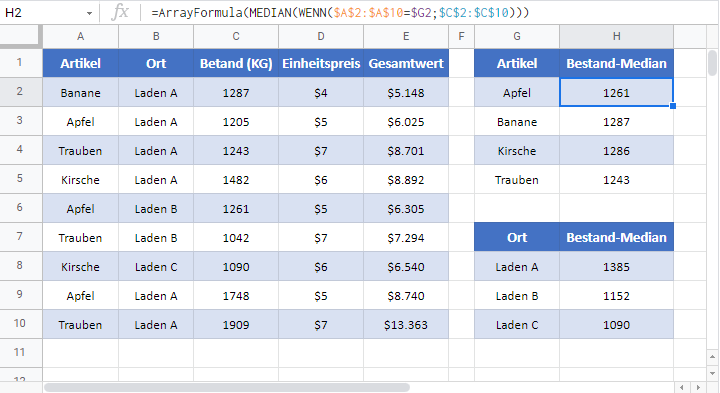Click the vertical scroll up arrow
This screenshot has height=393, width=720.
pyautogui.click(x=712, y=357)
